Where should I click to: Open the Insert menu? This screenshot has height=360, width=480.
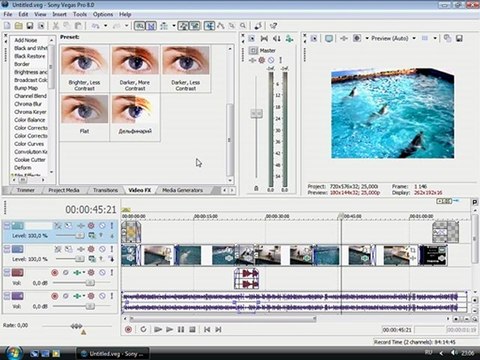[59, 14]
